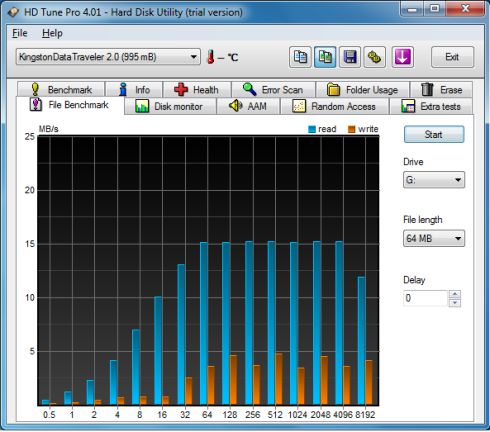This screenshot has height=432, width=490.
Task: Switch to the Folder Usage tab
Action: pyautogui.click(x=362, y=90)
